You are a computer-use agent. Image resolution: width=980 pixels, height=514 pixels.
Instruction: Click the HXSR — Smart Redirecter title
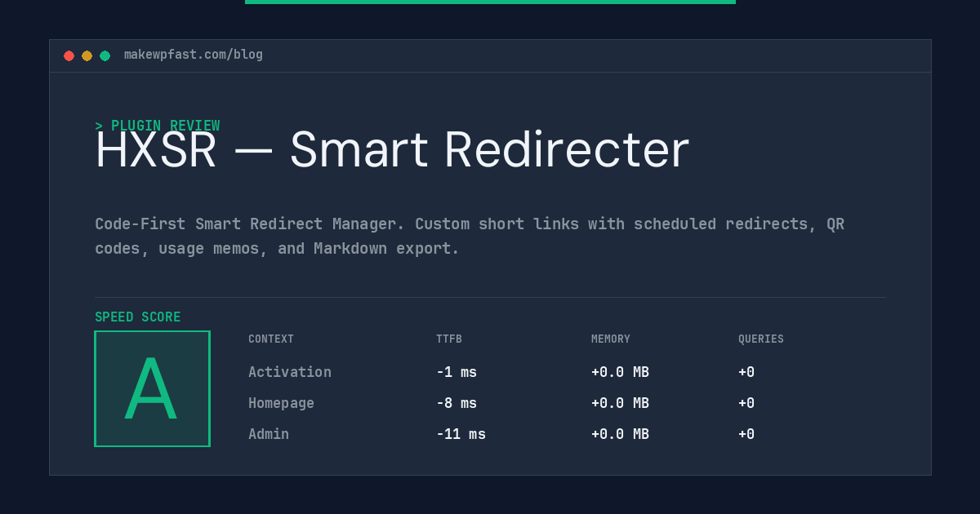(x=392, y=150)
